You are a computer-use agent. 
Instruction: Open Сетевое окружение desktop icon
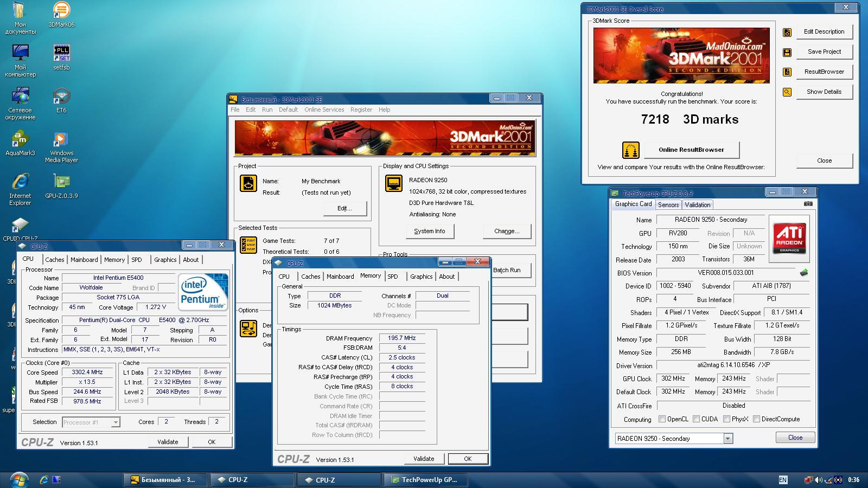[20, 104]
